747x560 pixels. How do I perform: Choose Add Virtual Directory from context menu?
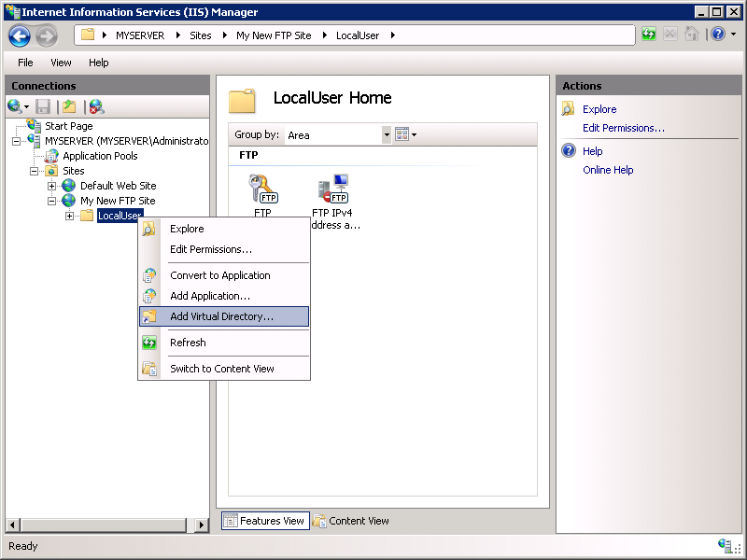click(222, 316)
